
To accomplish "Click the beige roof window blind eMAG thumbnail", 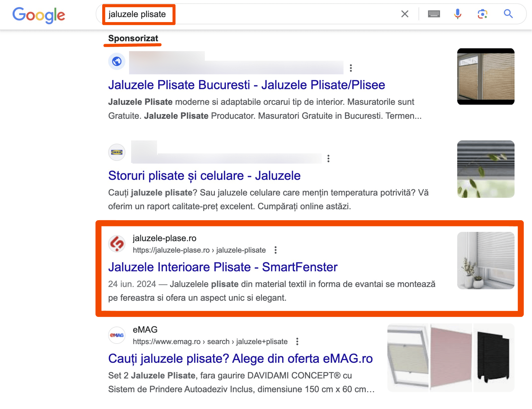I will point(408,358).
